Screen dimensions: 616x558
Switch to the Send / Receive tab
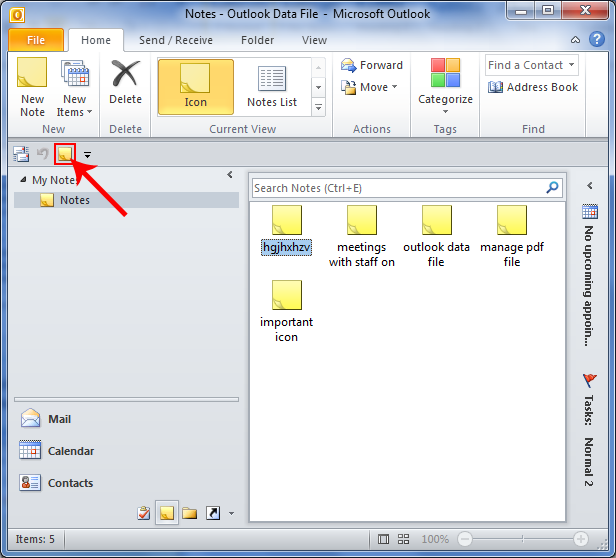[176, 40]
